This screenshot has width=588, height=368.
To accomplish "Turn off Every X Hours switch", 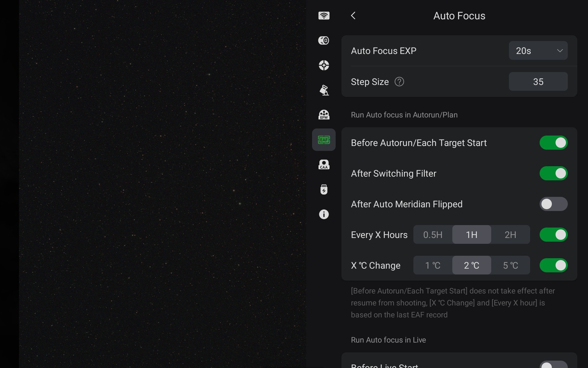I will pos(553,235).
